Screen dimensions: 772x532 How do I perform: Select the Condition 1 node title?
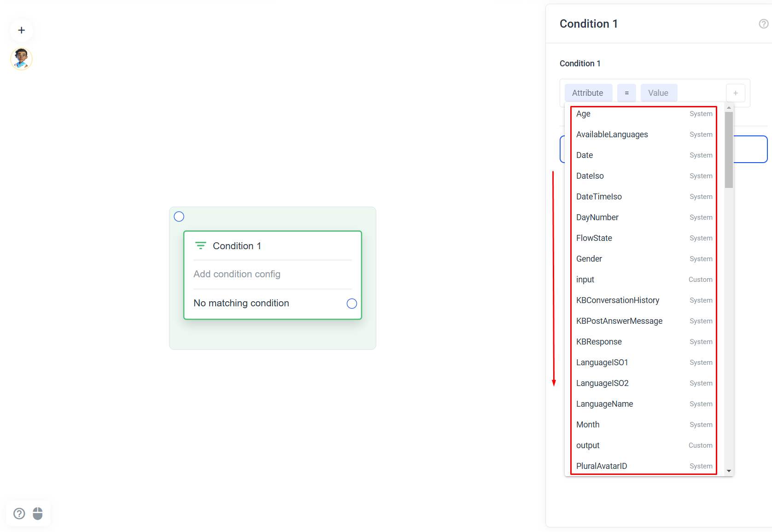(x=237, y=246)
